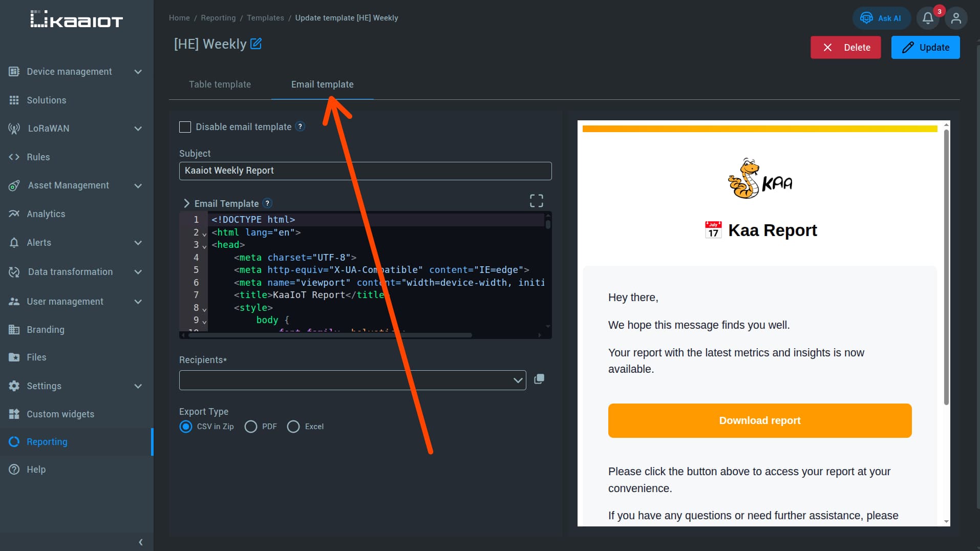Click the Files folder icon
The width and height of the screenshot is (980, 551).
14,357
